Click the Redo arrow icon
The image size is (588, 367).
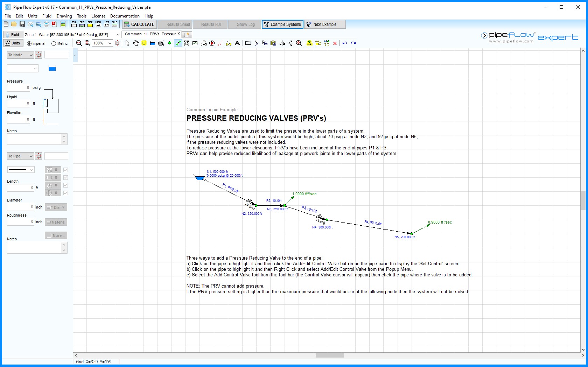pyautogui.click(x=353, y=43)
